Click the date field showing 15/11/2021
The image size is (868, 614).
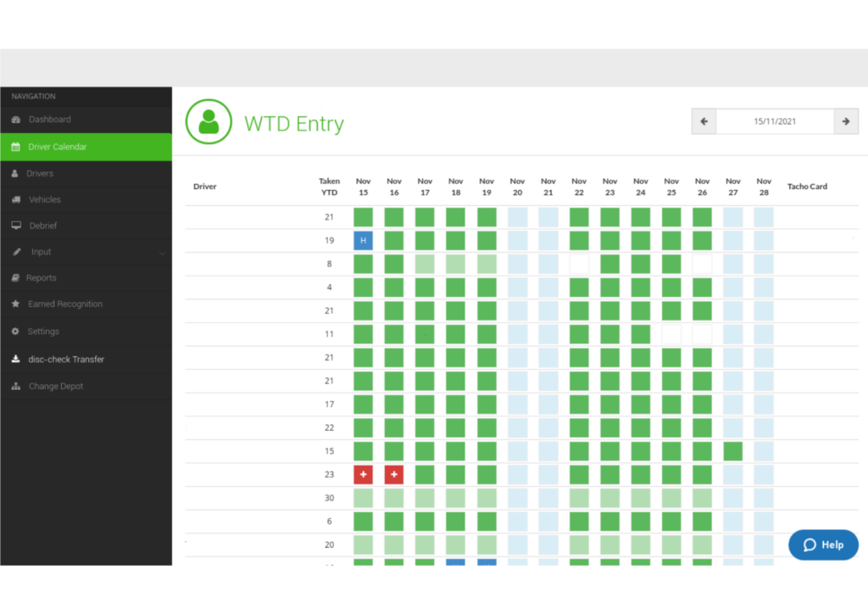[x=774, y=121]
